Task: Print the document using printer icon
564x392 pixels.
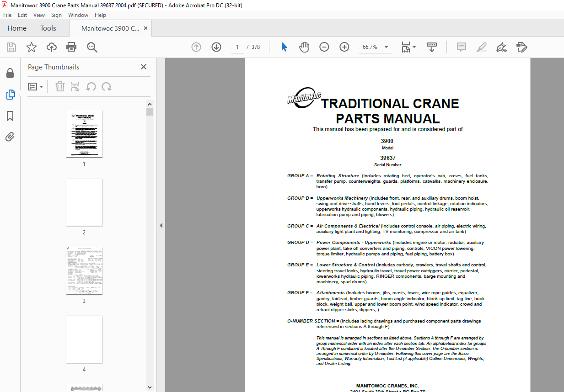Action: [71, 47]
